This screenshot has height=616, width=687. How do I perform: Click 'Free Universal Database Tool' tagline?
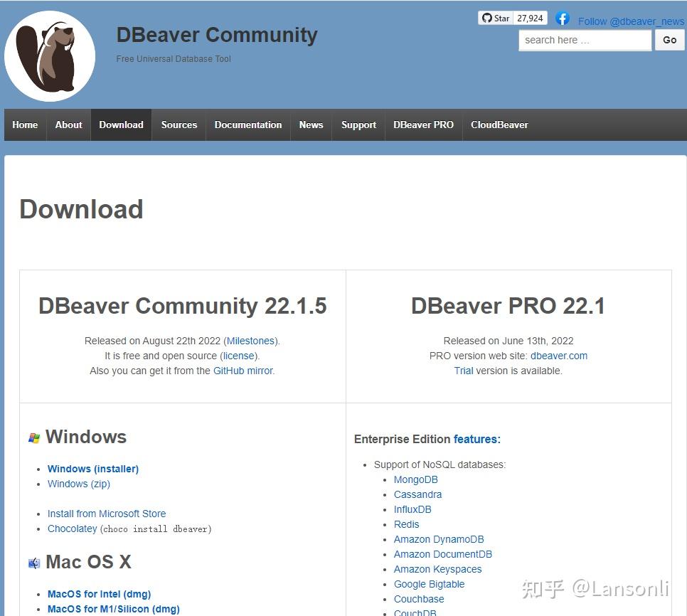click(174, 59)
